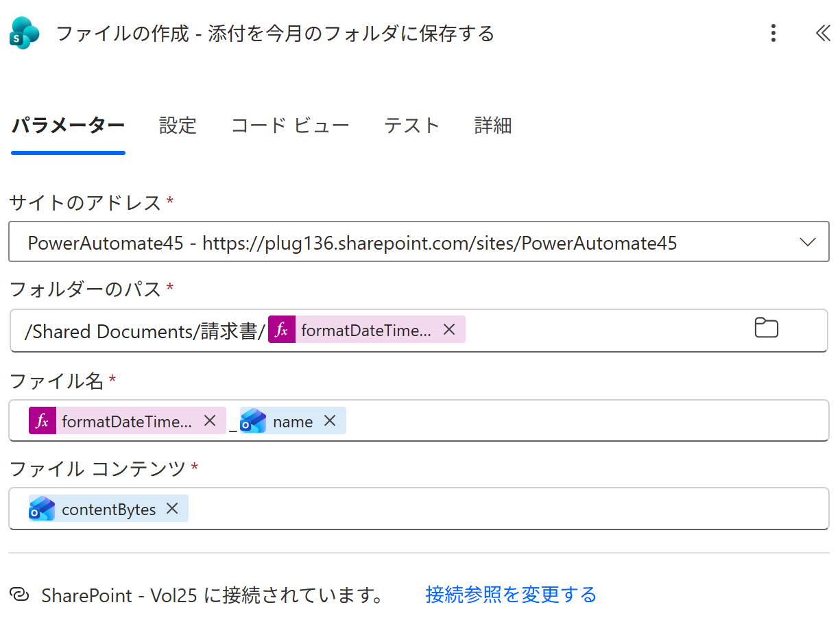The height and width of the screenshot is (631, 840).
Task: Switch to the コード ビュー tab
Action: coord(290,126)
